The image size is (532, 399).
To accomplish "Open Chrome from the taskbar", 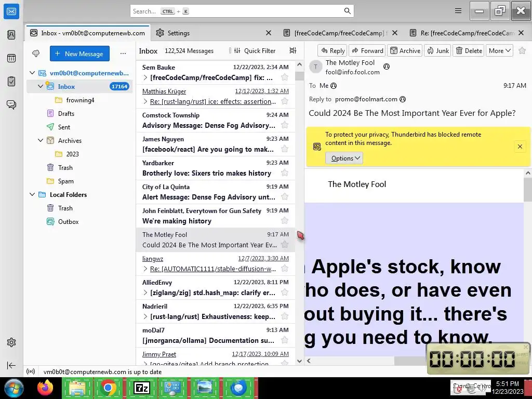I will (108, 388).
